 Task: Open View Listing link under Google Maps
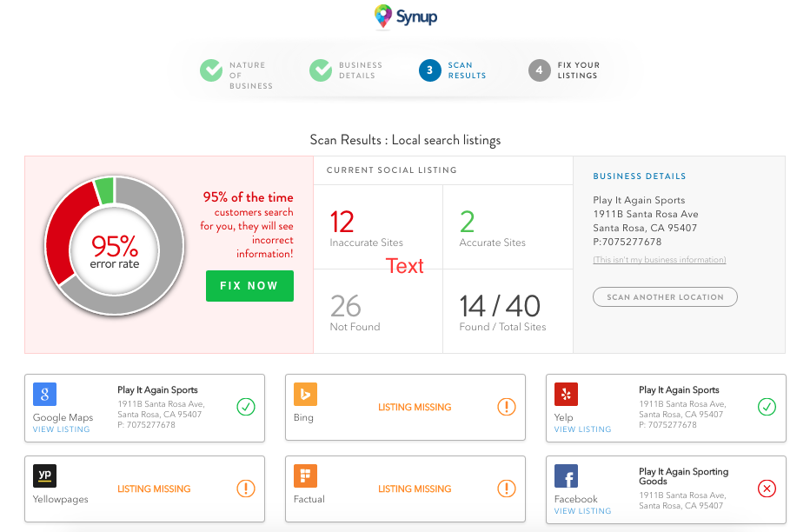(61, 429)
